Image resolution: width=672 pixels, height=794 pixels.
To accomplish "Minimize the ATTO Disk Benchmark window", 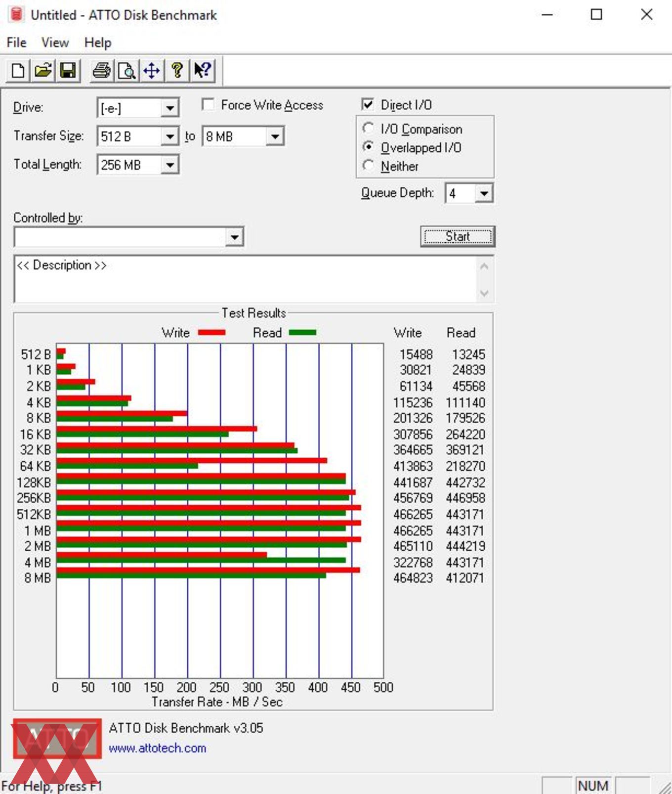I will (547, 14).
